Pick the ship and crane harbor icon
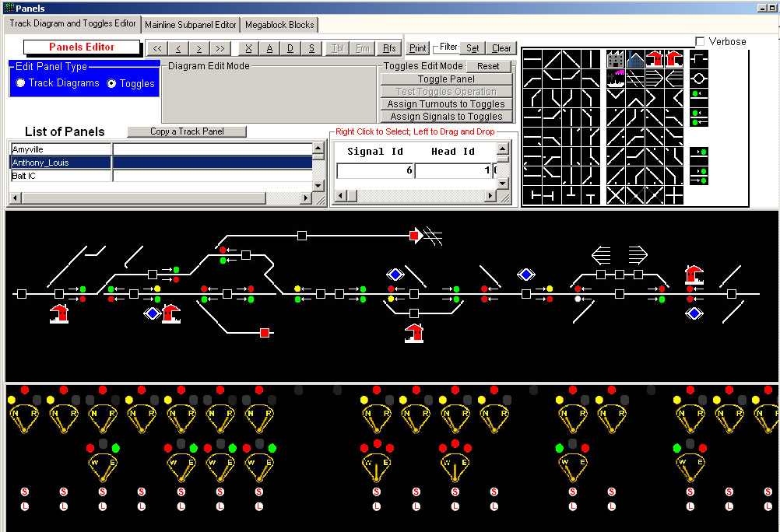Viewport: 780px width, 532px height. [616, 78]
